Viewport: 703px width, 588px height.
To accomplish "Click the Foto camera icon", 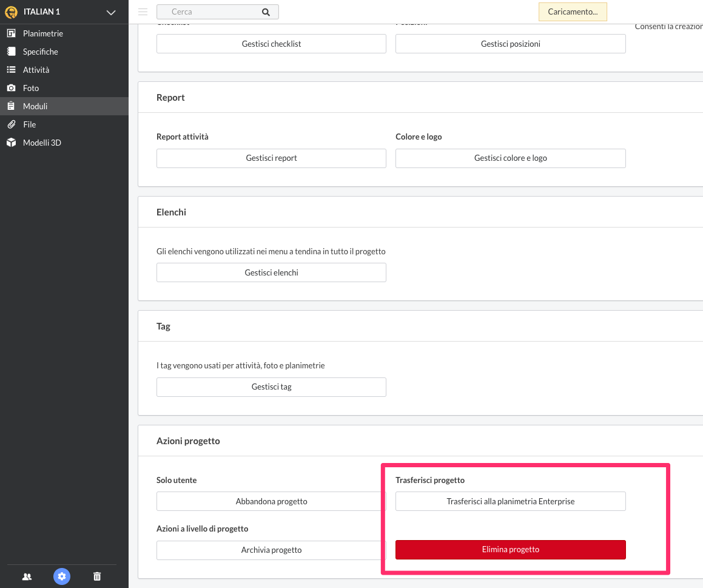I will tap(11, 88).
